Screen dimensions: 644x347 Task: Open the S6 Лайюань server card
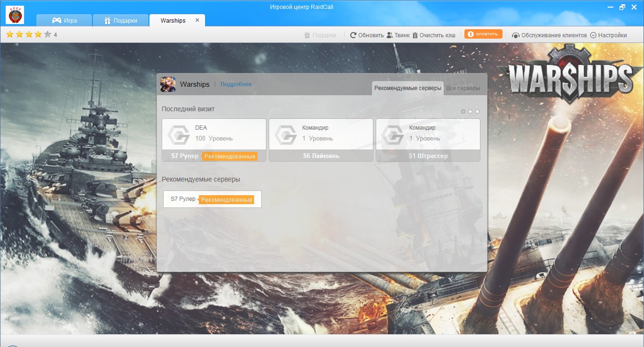(321, 140)
